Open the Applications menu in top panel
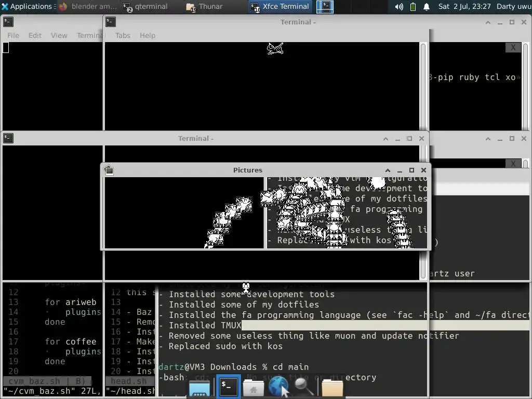 pos(28,6)
